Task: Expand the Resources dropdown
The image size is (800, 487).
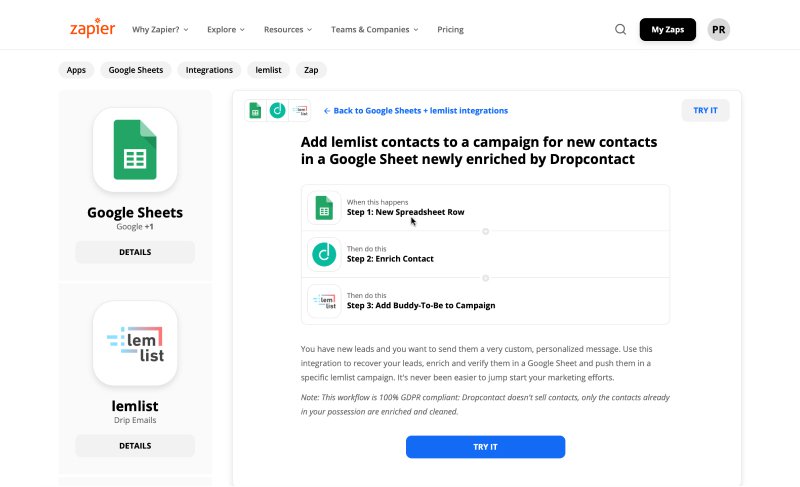Action: click(x=288, y=30)
